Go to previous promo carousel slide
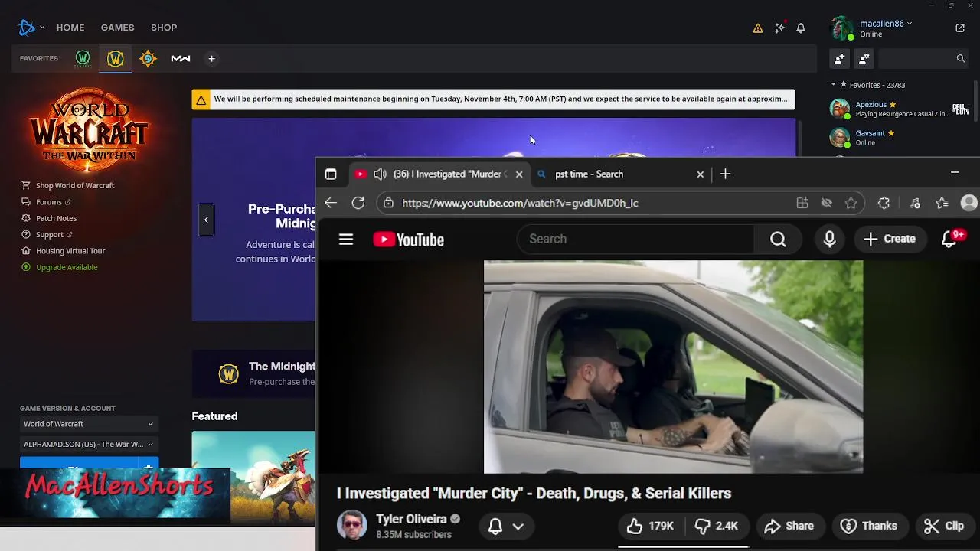 tap(206, 220)
